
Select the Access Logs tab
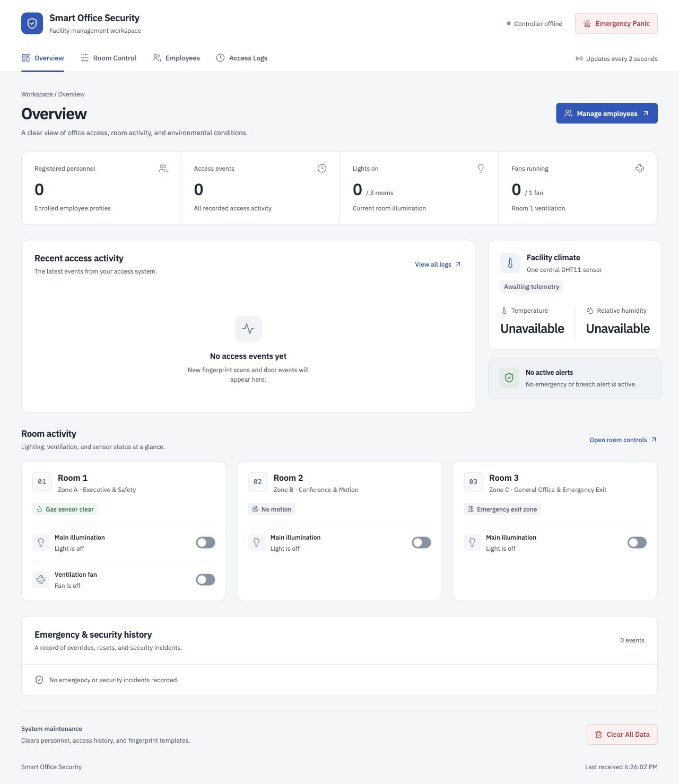point(241,58)
